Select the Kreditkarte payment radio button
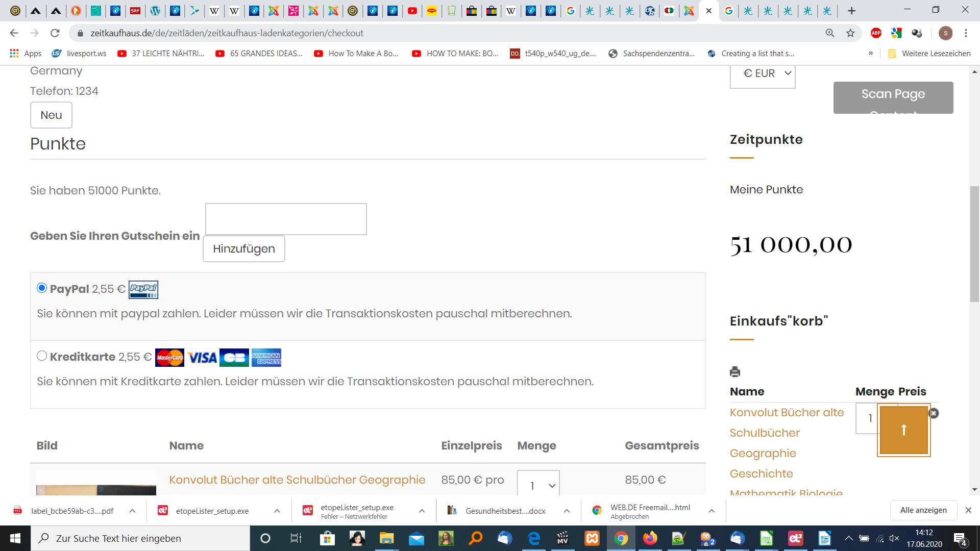The width and height of the screenshot is (980, 551). [42, 356]
